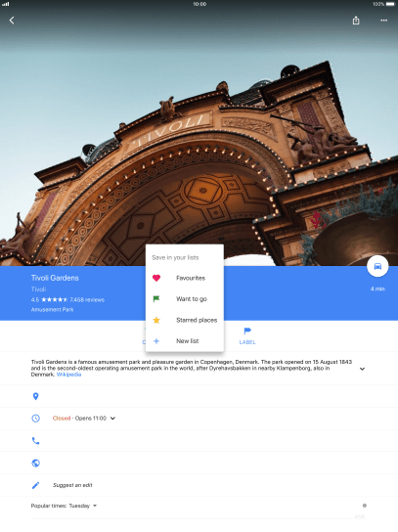Expand the opening hours chevron
This screenshot has width=398, height=532.
(x=112, y=419)
